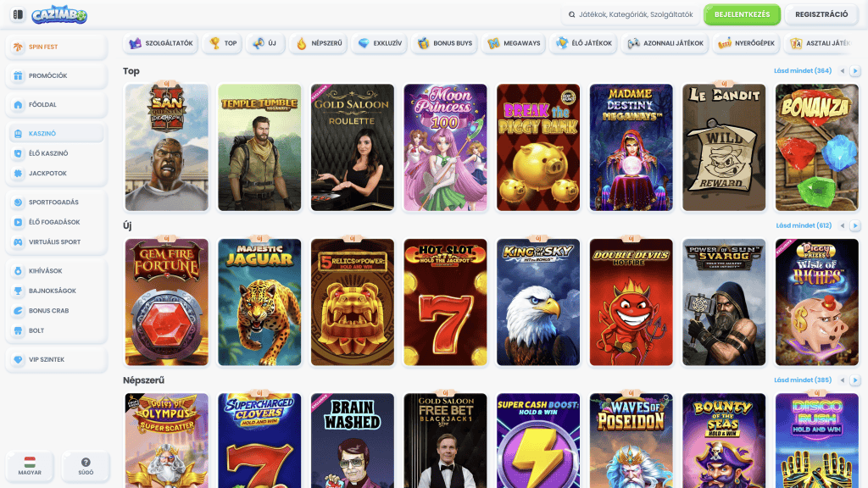Open Waves of Poseidon thumbnail
The height and width of the screenshot is (488, 868).
631,441
